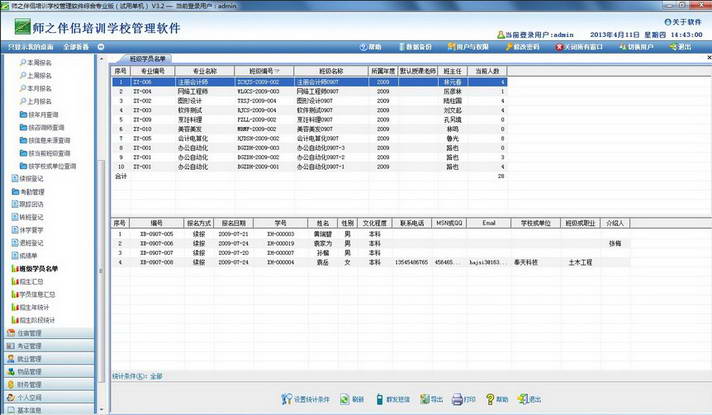Open 本月报名 search item
The width and height of the screenshot is (712, 415).
35,88
